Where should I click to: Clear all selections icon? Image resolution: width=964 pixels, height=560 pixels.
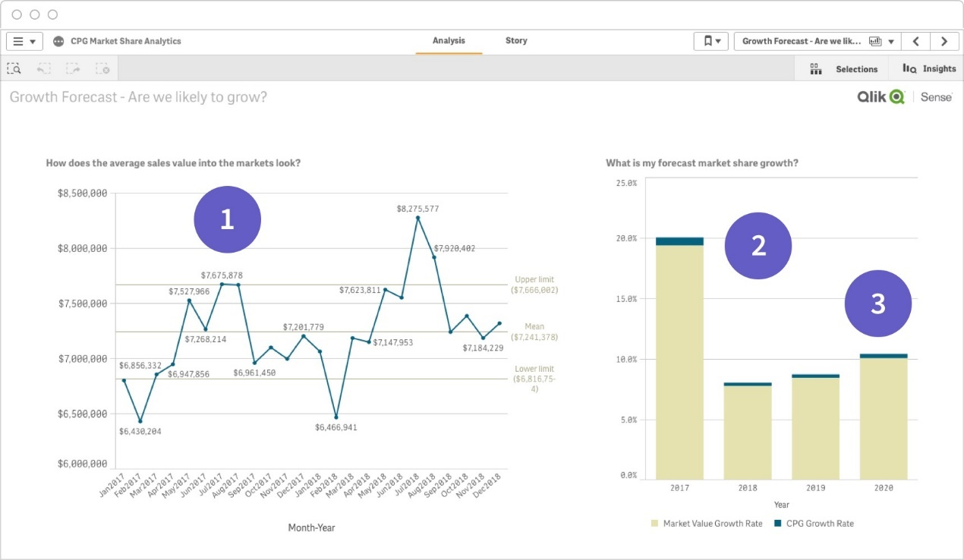(x=102, y=68)
